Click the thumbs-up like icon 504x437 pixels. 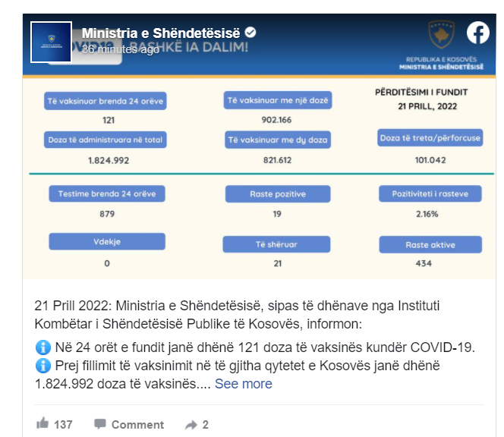[43, 424]
